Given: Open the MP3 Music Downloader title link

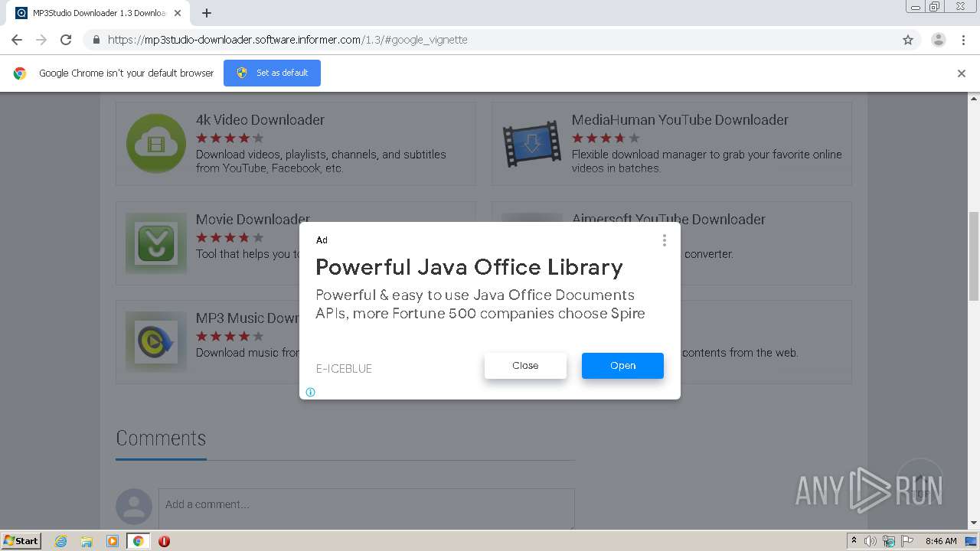Looking at the screenshot, I should (247, 318).
